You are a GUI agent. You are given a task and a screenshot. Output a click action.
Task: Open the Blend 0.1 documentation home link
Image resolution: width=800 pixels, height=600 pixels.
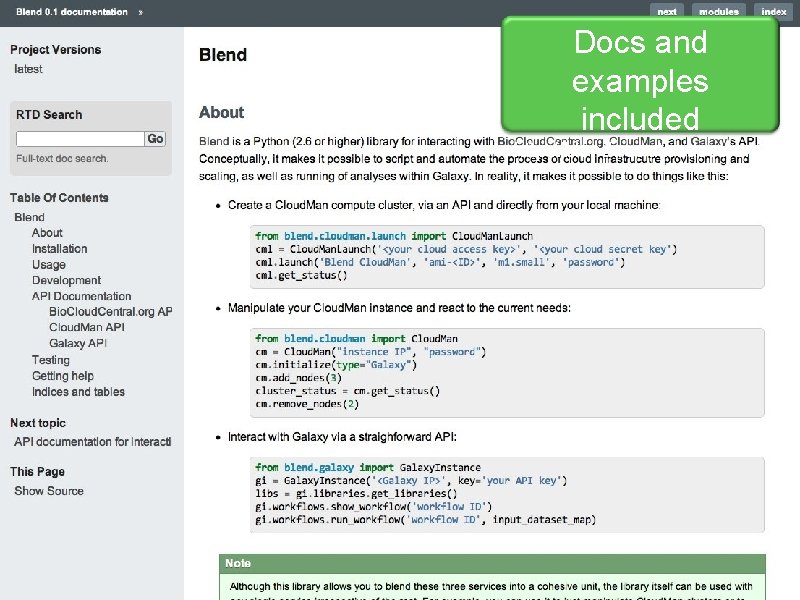71,12
